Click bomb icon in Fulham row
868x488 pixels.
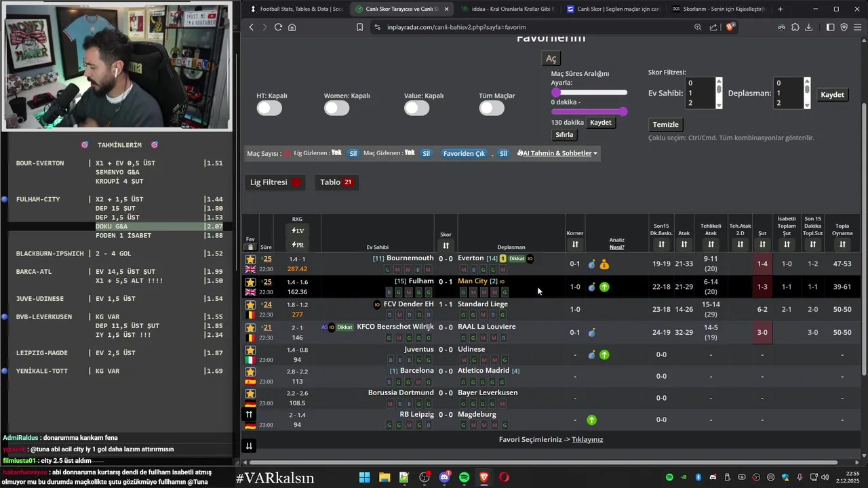591,287
